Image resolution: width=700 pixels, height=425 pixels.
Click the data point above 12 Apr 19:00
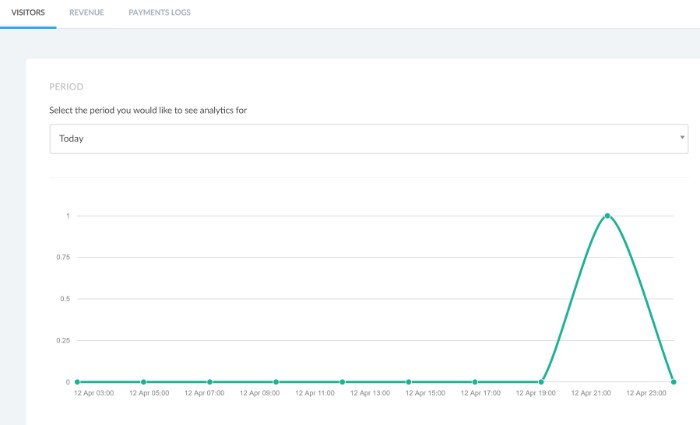pos(541,382)
